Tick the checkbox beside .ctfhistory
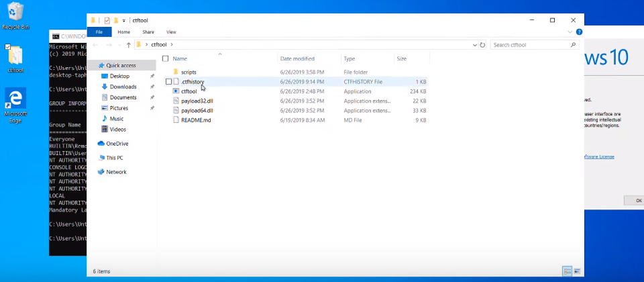The width and height of the screenshot is (644, 282). 169,82
